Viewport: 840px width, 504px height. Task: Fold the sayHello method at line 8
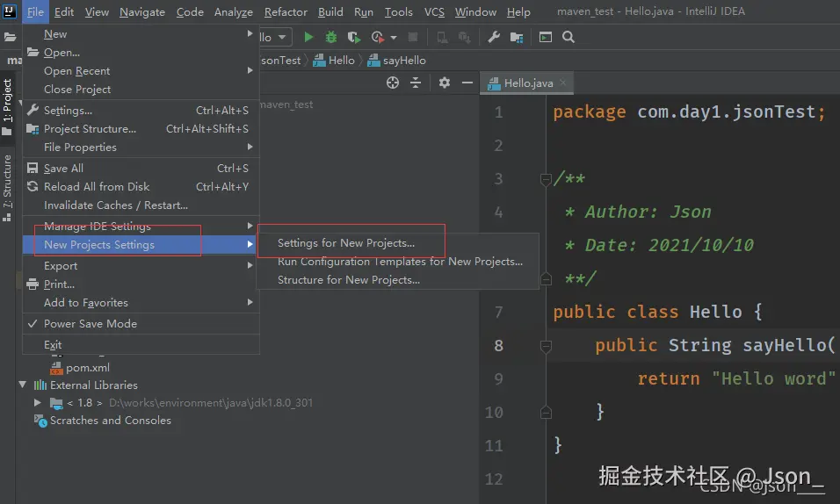coord(546,347)
